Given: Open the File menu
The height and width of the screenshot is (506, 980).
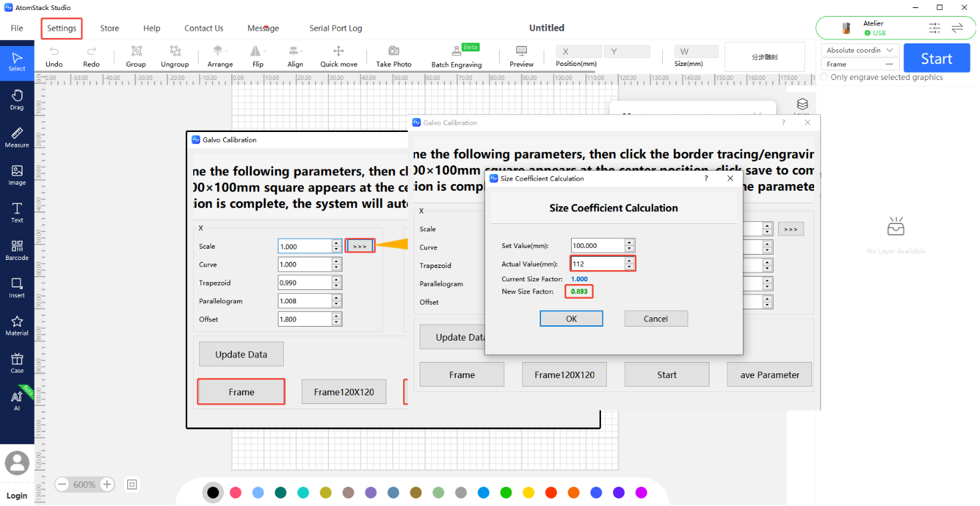Looking at the screenshot, I should 17,29.
